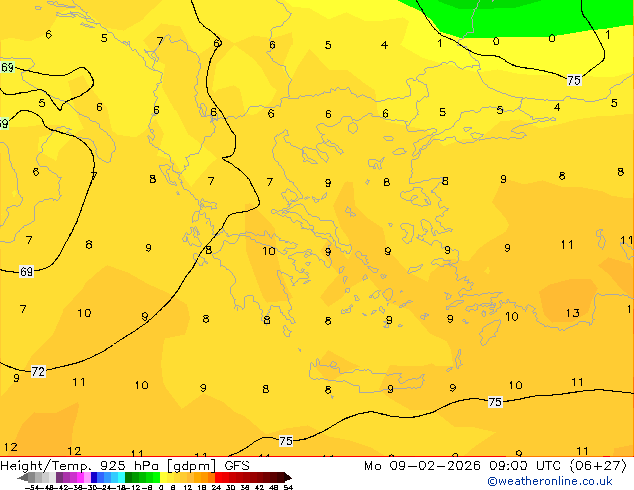Click the -54 label on color scale

coord(32,487)
